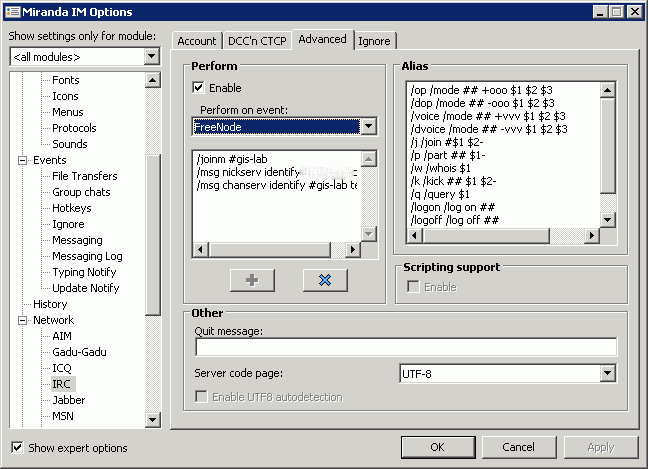Viewport: 648px width, 469px height.
Task: Click the Cancel button
Action: point(519,447)
